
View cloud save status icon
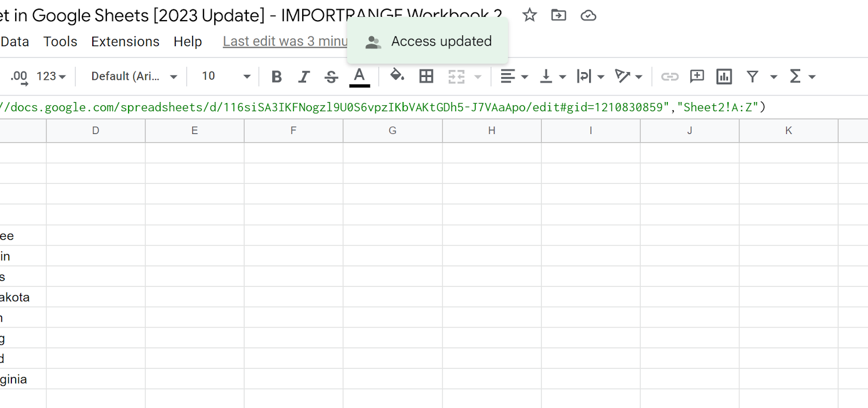tap(588, 16)
